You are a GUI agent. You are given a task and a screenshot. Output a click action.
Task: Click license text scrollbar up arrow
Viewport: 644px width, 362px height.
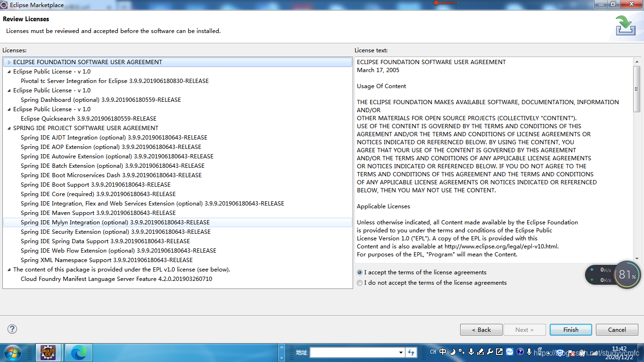click(x=637, y=62)
